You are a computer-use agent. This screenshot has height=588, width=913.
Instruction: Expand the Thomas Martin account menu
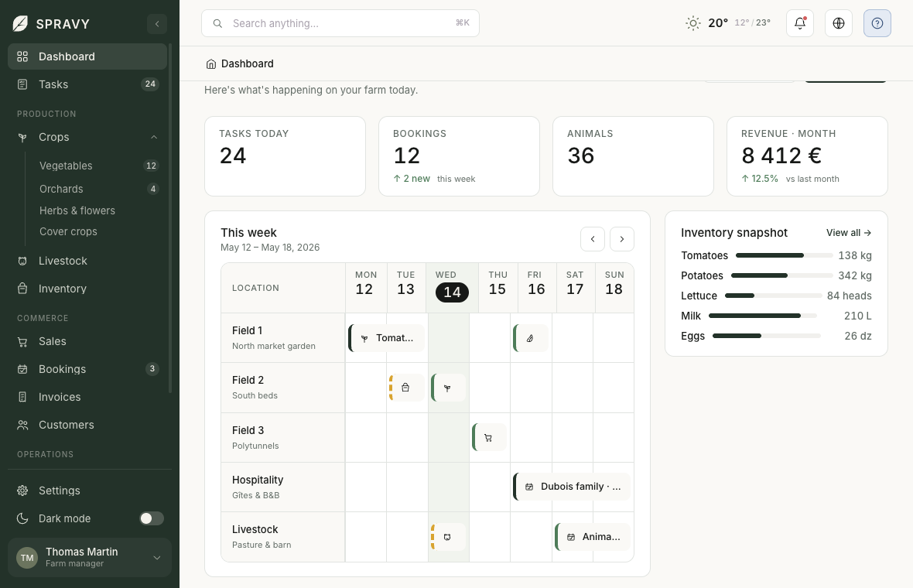[x=156, y=558]
